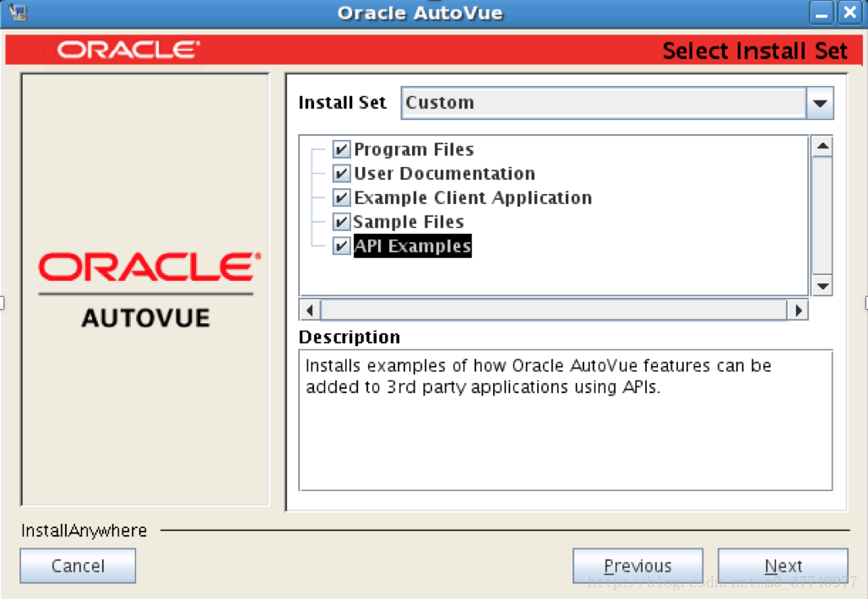
Task: Click the right arrow of the horizontal scrollbar
Action: pyautogui.click(x=798, y=310)
